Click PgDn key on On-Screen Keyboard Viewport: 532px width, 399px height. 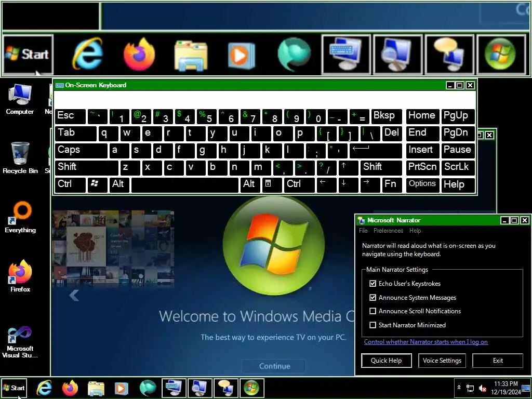(458, 134)
